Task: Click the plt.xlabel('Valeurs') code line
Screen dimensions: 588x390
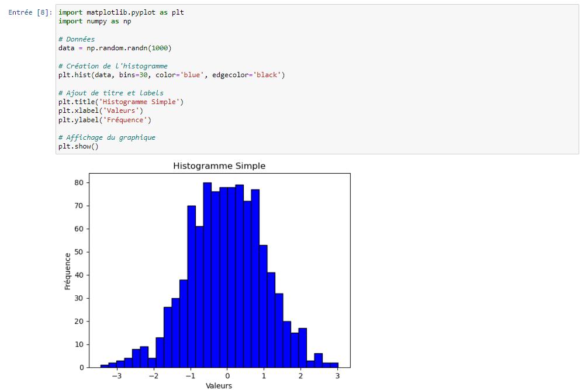Action: pyautogui.click(x=101, y=111)
